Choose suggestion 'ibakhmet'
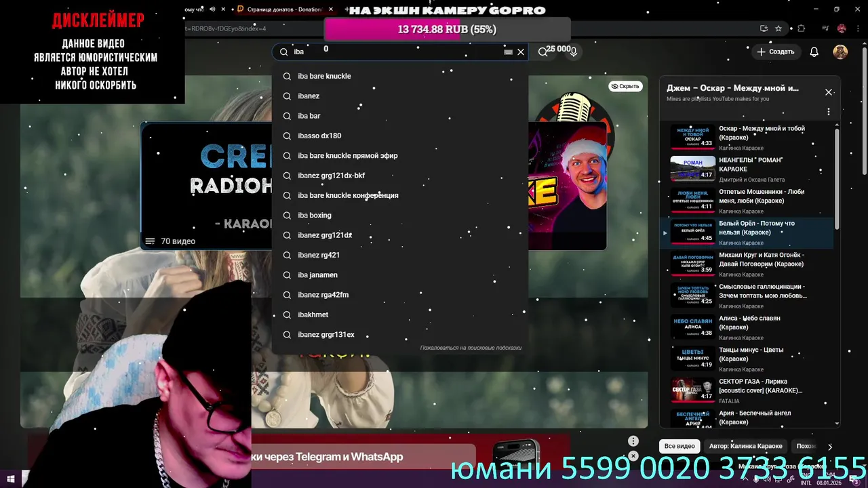This screenshot has width=868, height=488. point(399,314)
